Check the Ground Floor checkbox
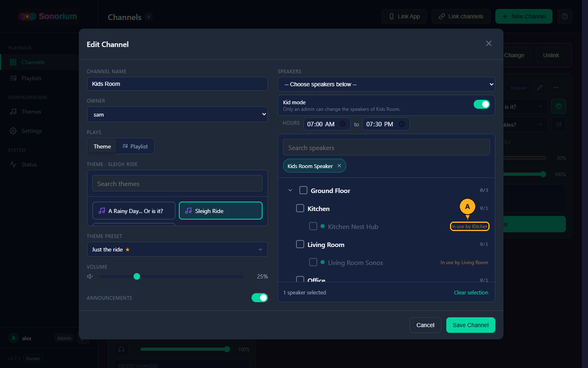Viewport: 588px width, 368px height. pos(303,190)
